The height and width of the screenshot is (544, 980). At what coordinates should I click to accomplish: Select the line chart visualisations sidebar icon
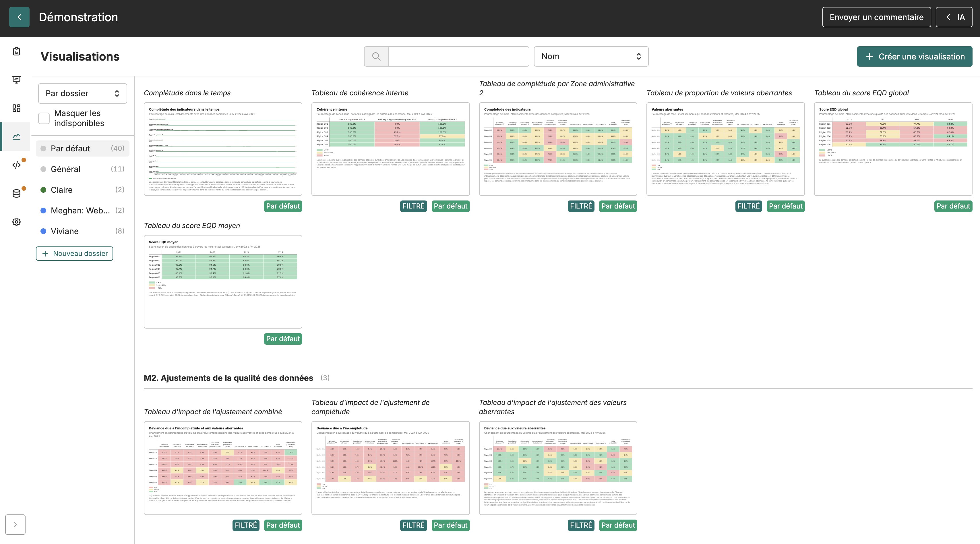click(16, 136)
